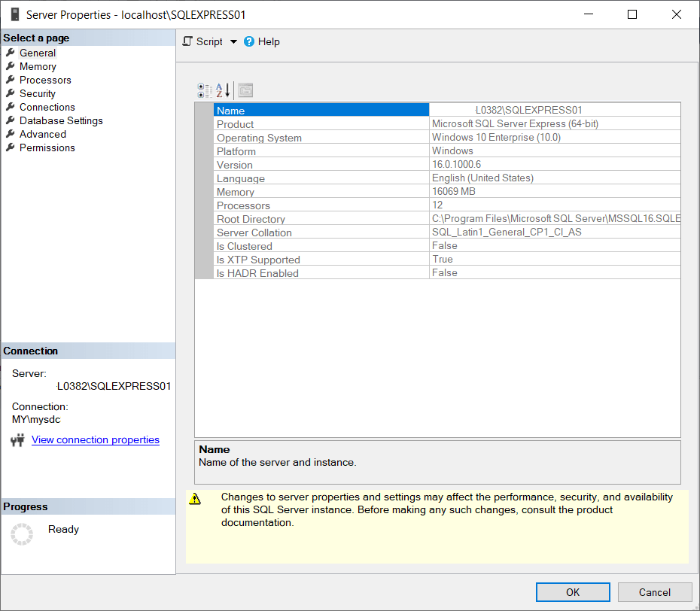Image resolution: width=700 pixels, height=611 pixels.
Task: Select the Product property label
Action: pos(236,124)
